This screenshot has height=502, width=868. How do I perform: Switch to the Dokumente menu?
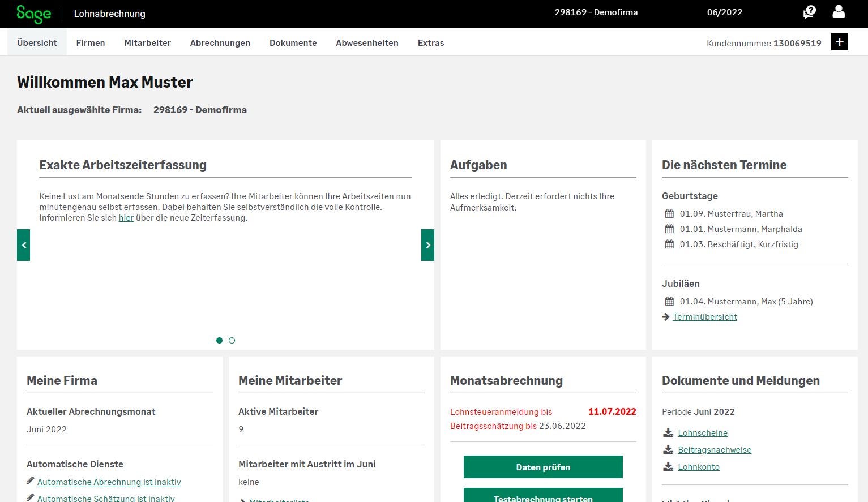293,43
